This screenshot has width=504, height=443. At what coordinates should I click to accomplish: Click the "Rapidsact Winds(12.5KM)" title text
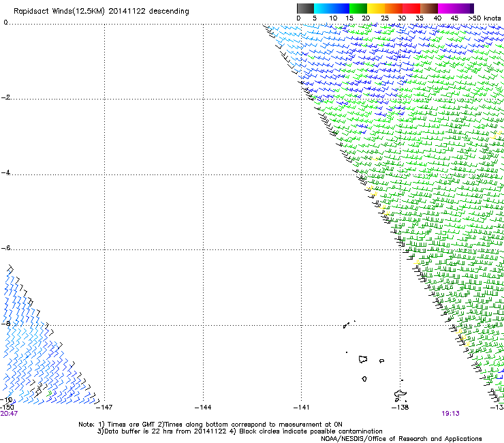59,12
